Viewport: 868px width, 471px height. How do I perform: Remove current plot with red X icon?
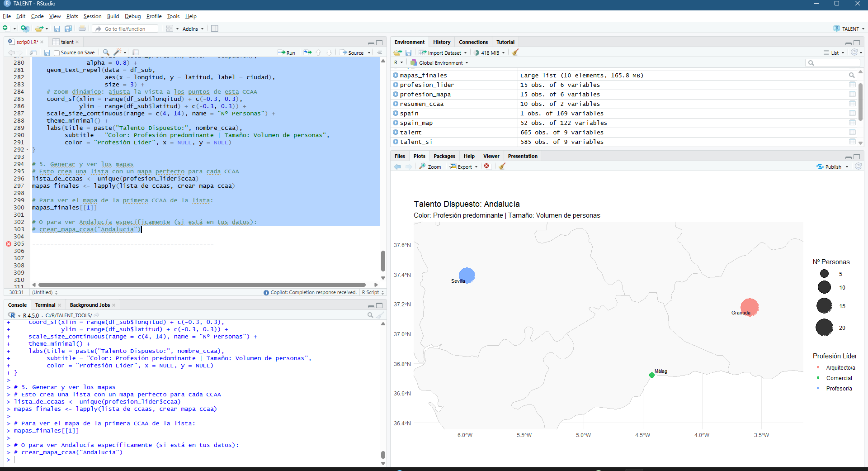pyautogui.click(x=486, y=166)
